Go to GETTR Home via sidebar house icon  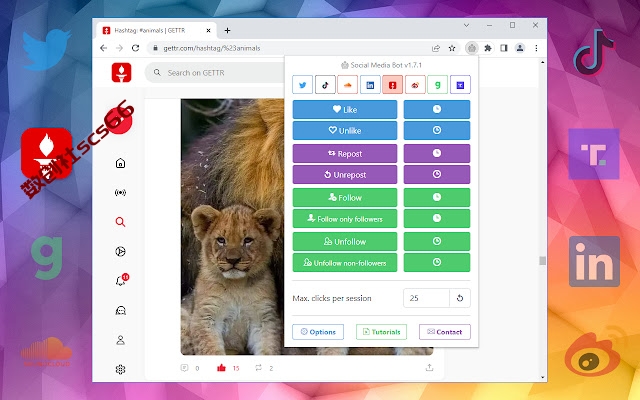[x=120, y=163]
